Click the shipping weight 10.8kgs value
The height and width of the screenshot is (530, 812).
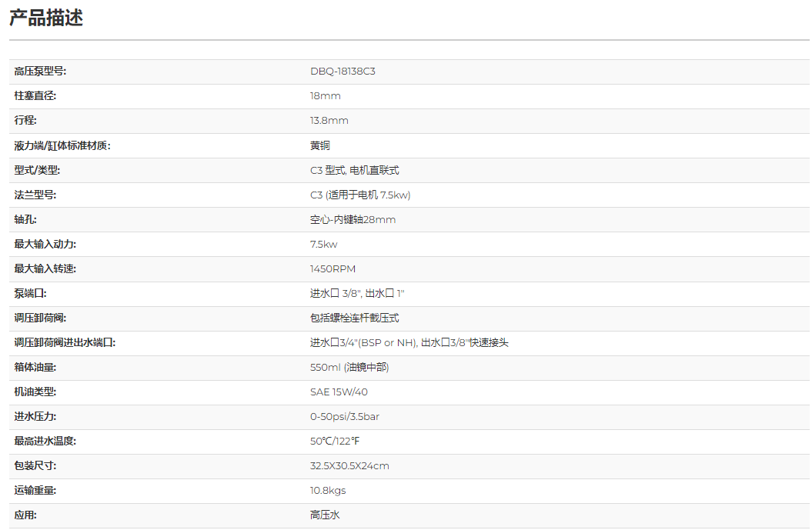point(328,490)
